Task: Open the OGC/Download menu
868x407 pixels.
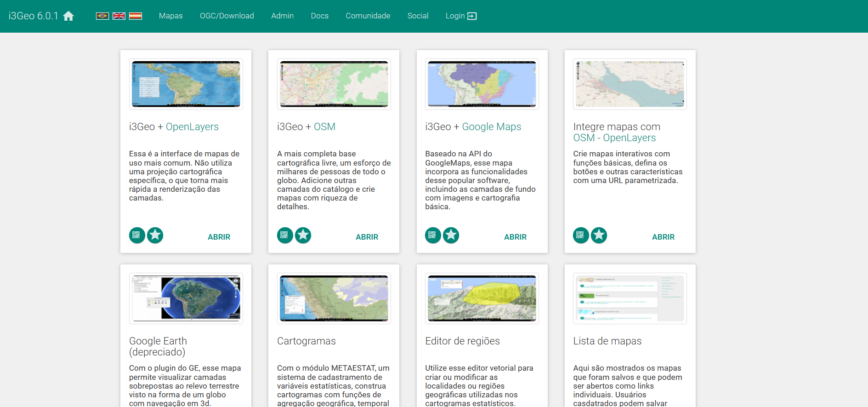Action: (x=227, y=16)
